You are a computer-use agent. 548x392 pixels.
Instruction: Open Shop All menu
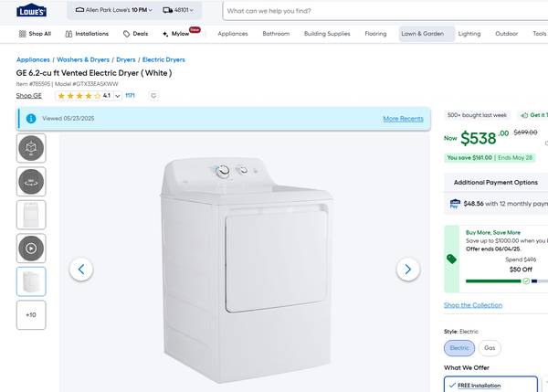pyautogui.click(x=35, y=34)
